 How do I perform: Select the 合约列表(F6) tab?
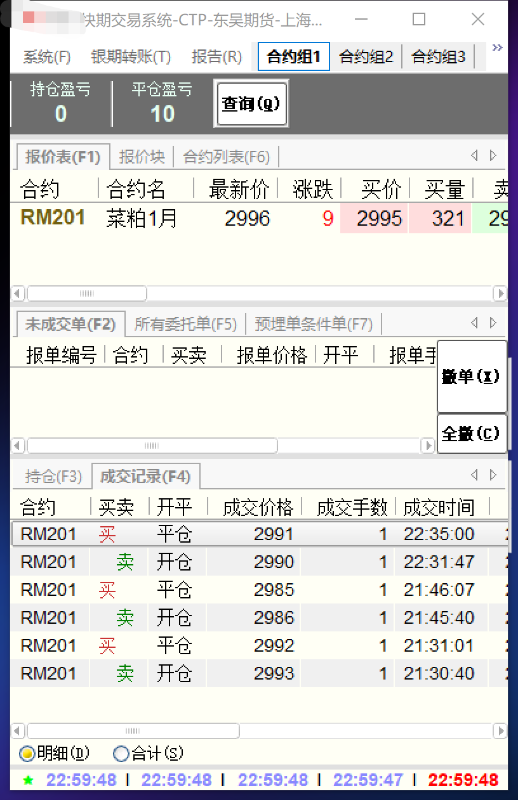point(226,157)
